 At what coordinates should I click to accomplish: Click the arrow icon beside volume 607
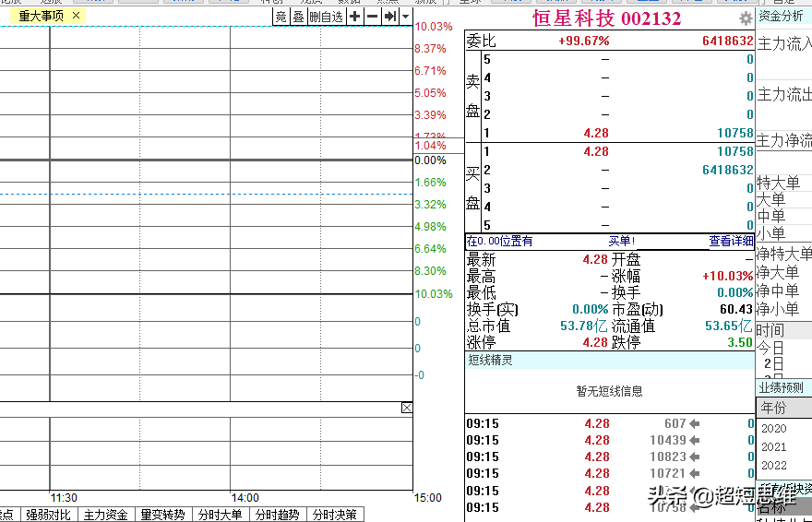[695, 423]
